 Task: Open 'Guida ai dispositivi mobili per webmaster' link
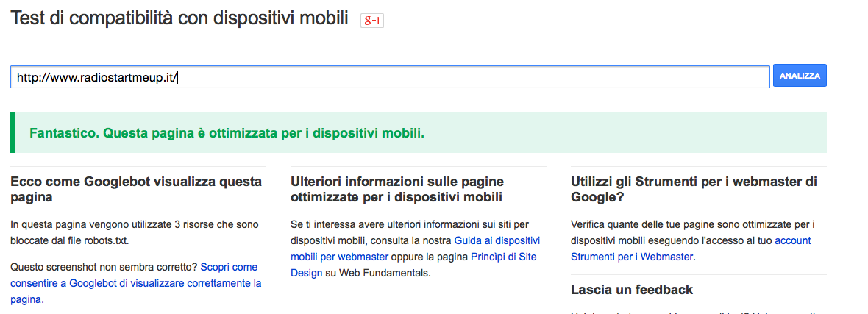point(415,249)
